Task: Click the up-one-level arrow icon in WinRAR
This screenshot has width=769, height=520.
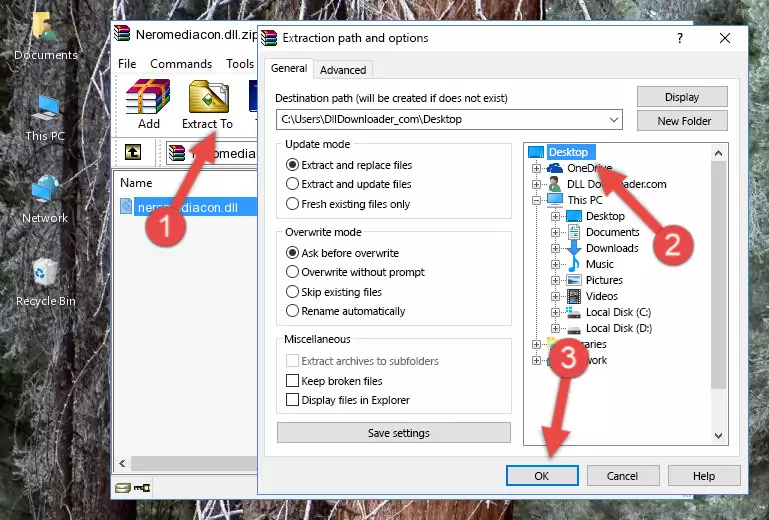Action: (133, 153)
